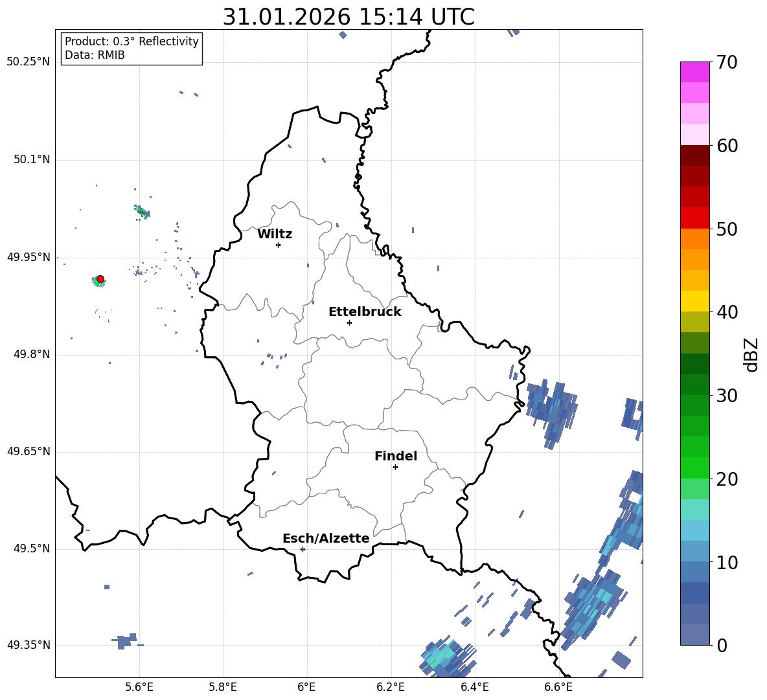This screenshot has height=700, width=767.
Task: Click the magenta top colorbar segment
Action: (x=694, y=72)
